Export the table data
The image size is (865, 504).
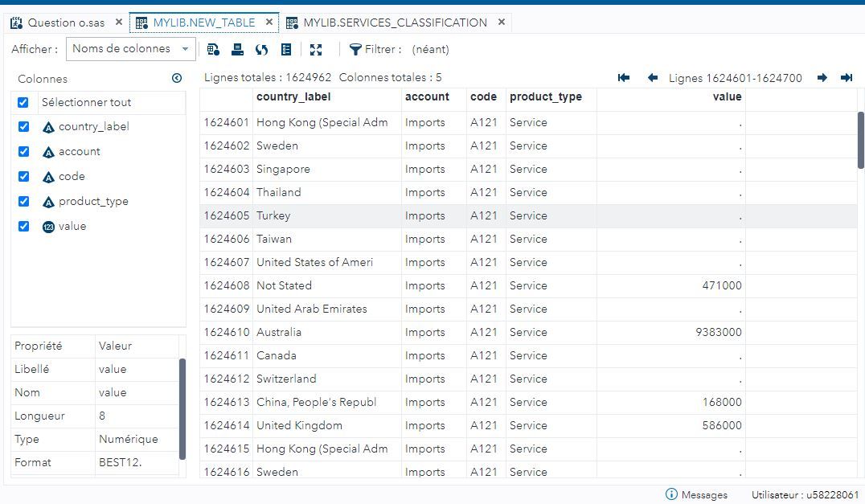click(212, 49)
